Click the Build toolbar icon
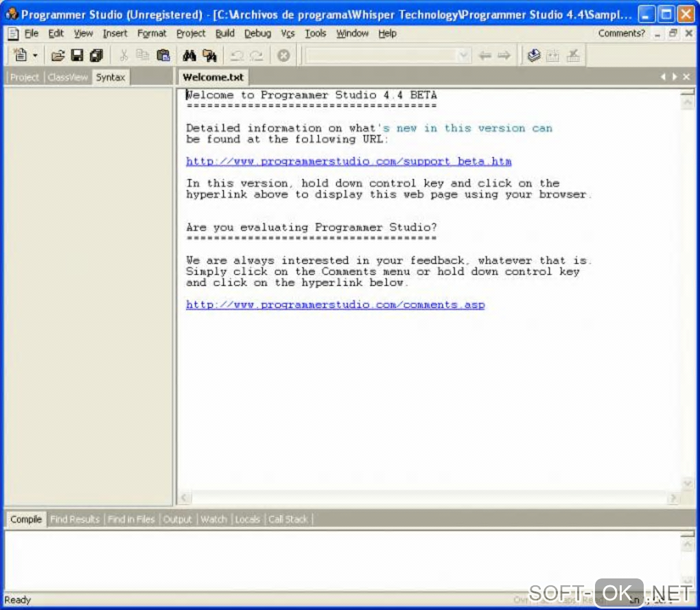This screenshot has width=700, height=610. 552,56
